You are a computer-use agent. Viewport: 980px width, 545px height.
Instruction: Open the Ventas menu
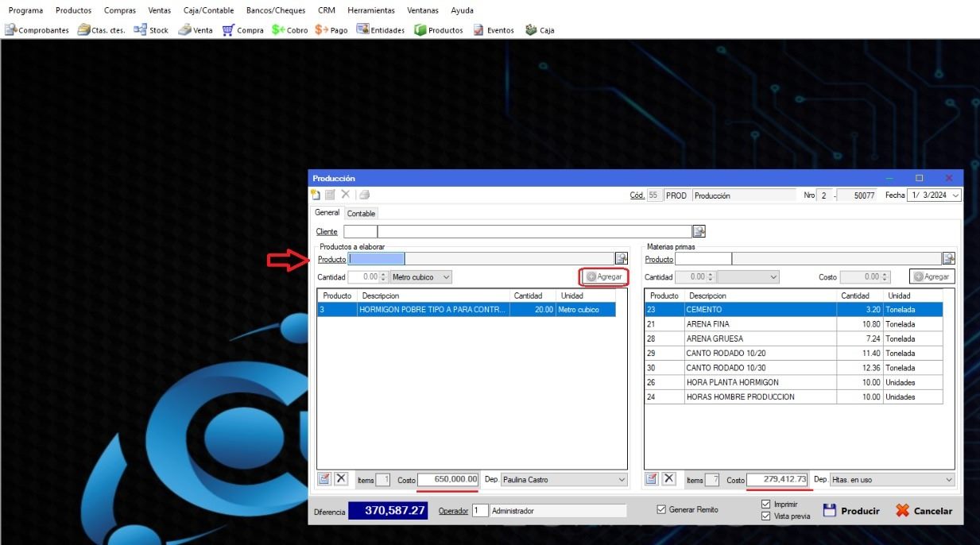click(x=159, y=10)
